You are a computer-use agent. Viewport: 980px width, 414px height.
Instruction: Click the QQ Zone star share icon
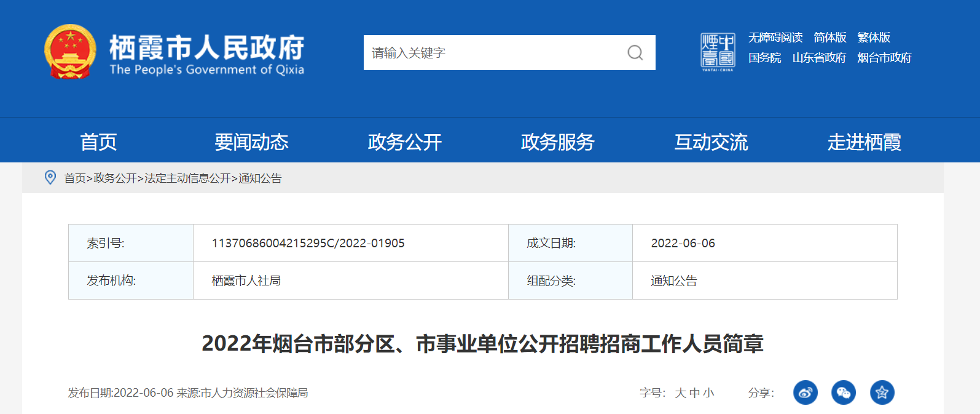point(882,392)
